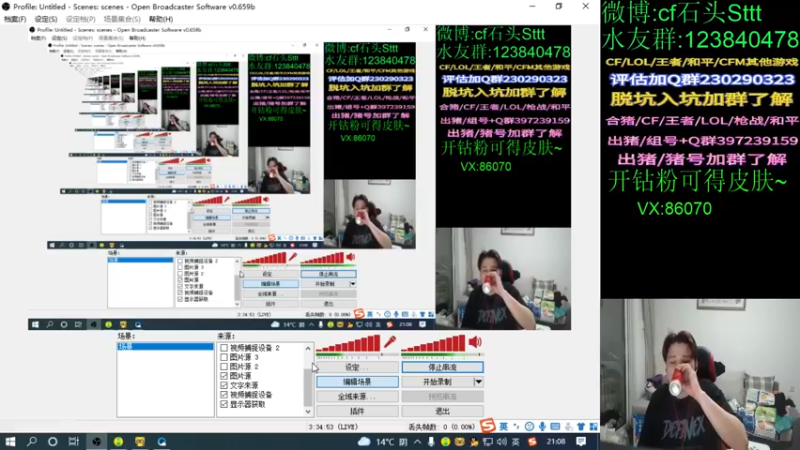Select the OBS app icon on the taskbar

point(96,441)
